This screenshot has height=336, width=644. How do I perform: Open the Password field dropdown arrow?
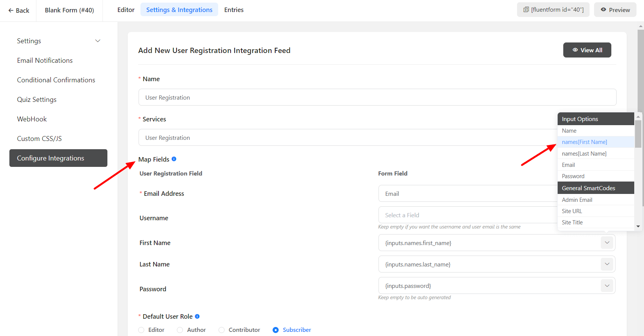click(x=607, y=286)
